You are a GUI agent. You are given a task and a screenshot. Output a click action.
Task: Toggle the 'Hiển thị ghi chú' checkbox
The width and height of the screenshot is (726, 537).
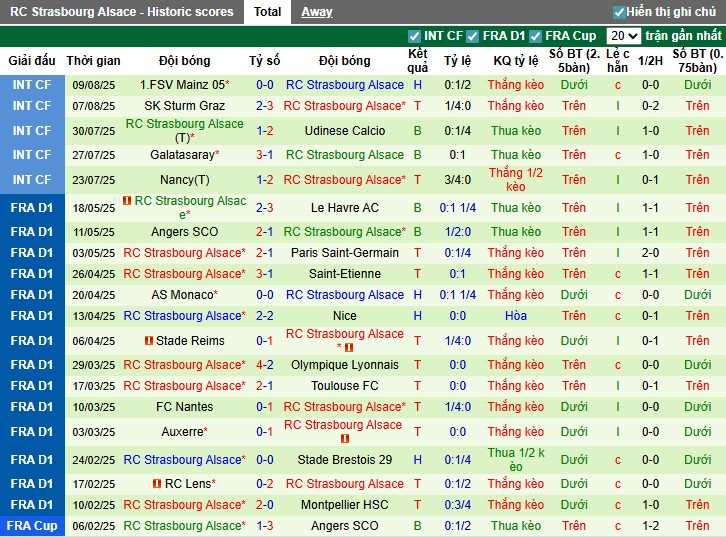click(x=619, y=12)
